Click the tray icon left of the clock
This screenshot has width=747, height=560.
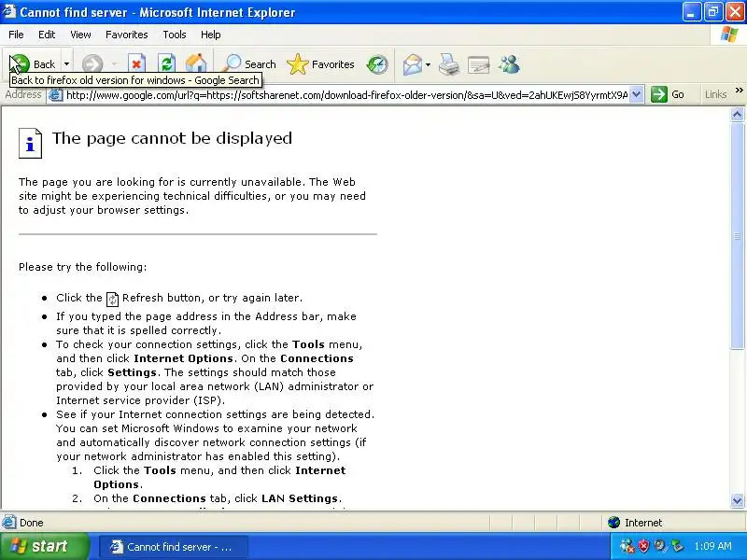[x=677, y=546]
